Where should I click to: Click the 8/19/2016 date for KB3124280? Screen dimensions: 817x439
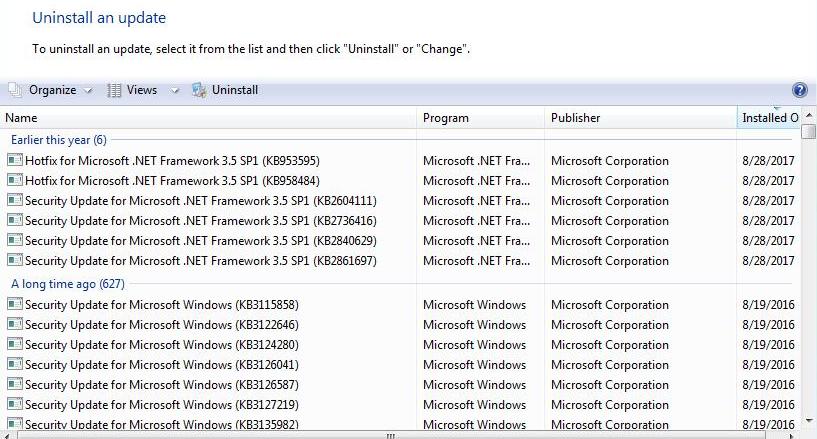pos(768,344)
